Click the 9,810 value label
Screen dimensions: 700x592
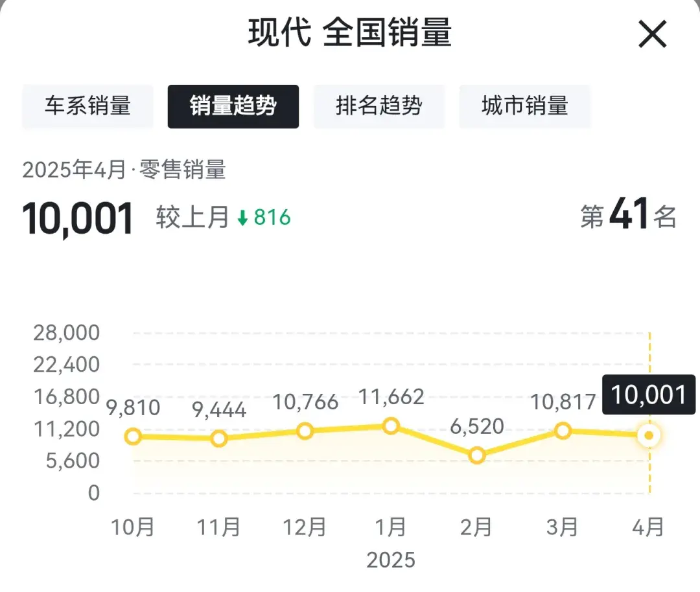click(133, 408)
